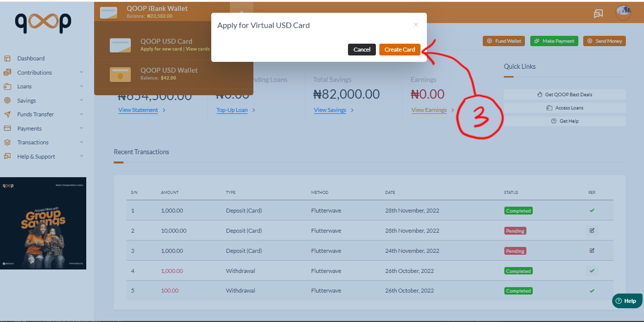Click the Savings target icon
This screenshot has width=644, height=322.
pos(7,100)
